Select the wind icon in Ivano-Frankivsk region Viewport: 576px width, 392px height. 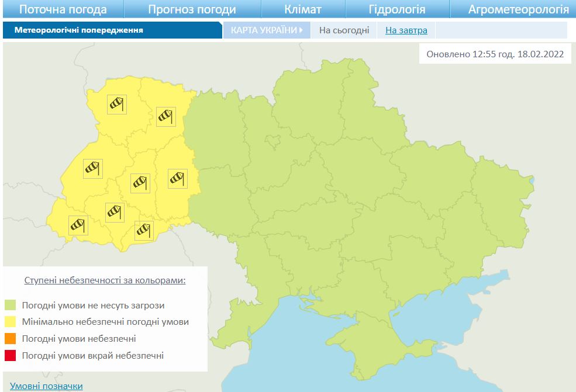pos(114,212)
